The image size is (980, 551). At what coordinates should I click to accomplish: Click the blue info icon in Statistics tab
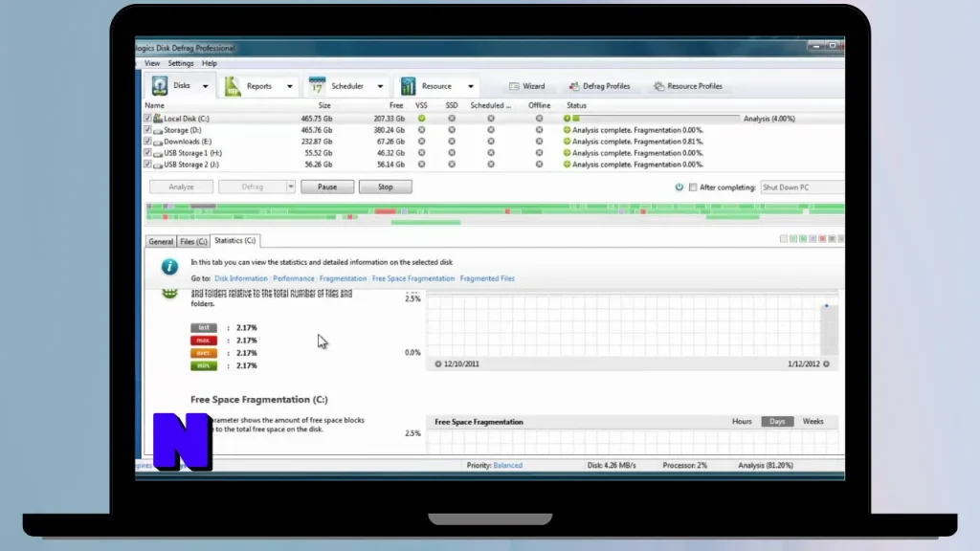[169, 267]
